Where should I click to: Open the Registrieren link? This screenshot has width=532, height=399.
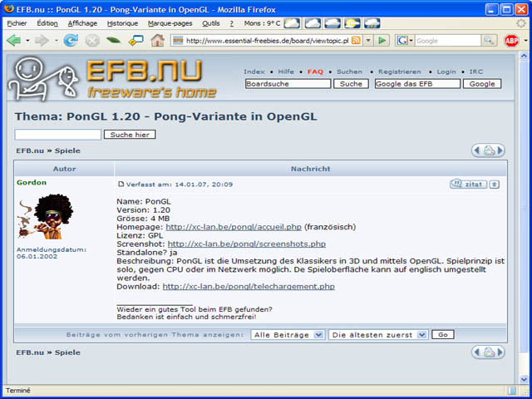399,71
